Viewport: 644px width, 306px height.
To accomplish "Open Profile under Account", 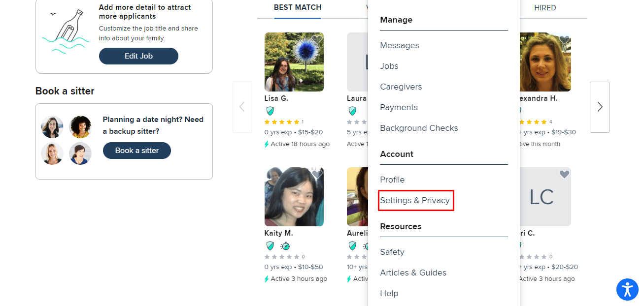I will [x=392, y=180].
